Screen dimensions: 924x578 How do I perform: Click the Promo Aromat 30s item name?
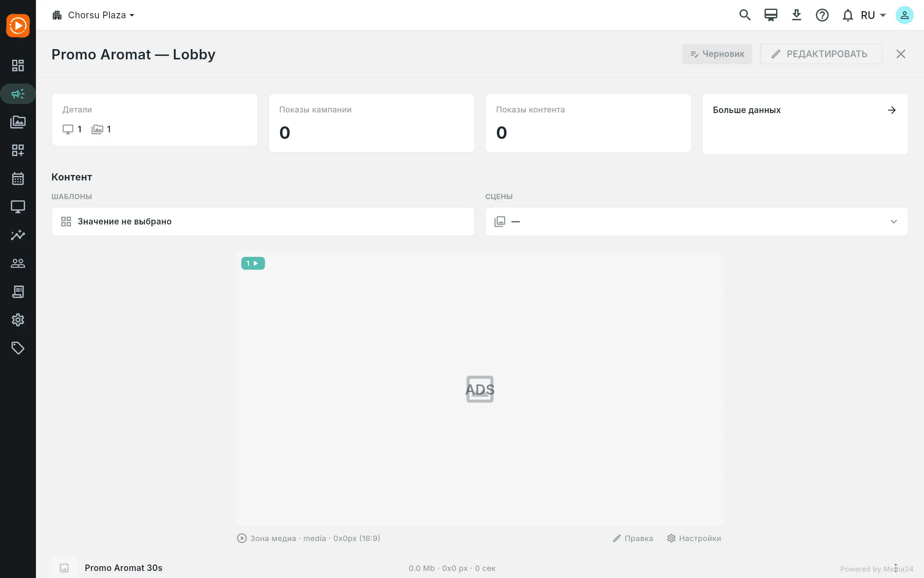(123, 568)
